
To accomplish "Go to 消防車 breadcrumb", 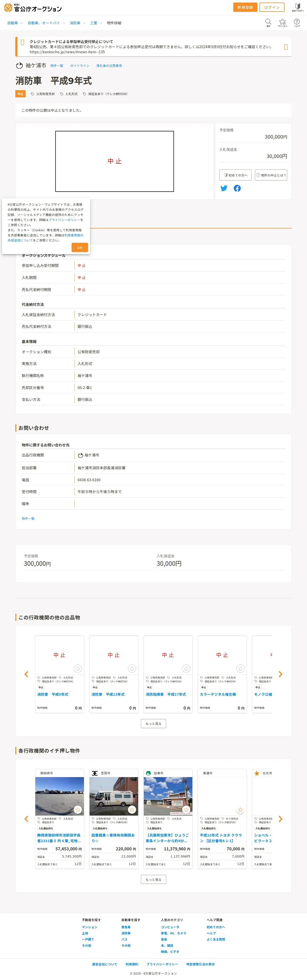I will tap(75, 23).
